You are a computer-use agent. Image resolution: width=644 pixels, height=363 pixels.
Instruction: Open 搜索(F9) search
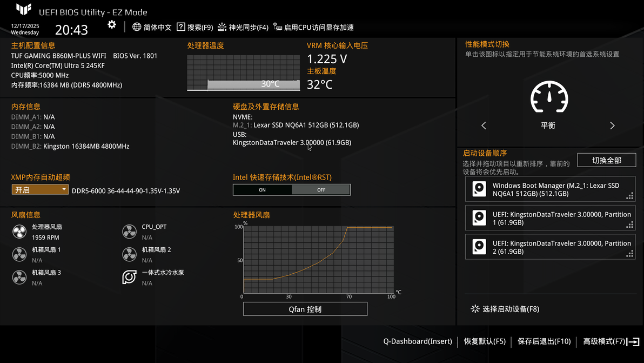tap(200, 28)
